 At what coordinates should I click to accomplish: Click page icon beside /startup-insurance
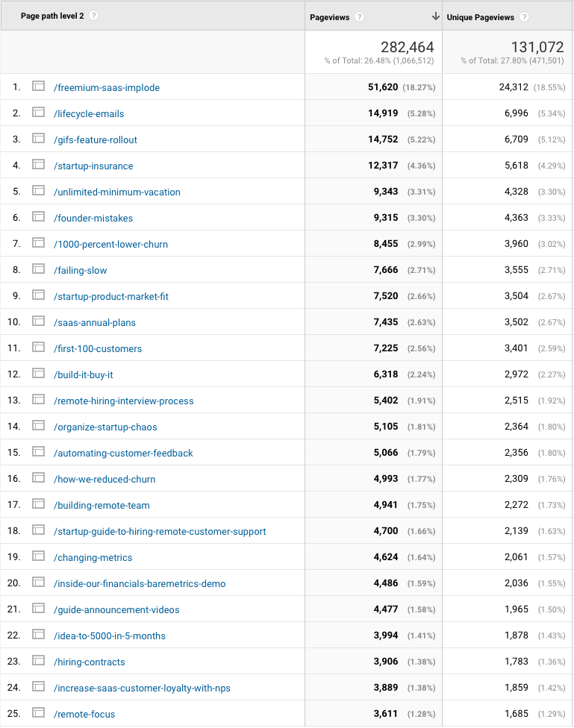point(39,165)
